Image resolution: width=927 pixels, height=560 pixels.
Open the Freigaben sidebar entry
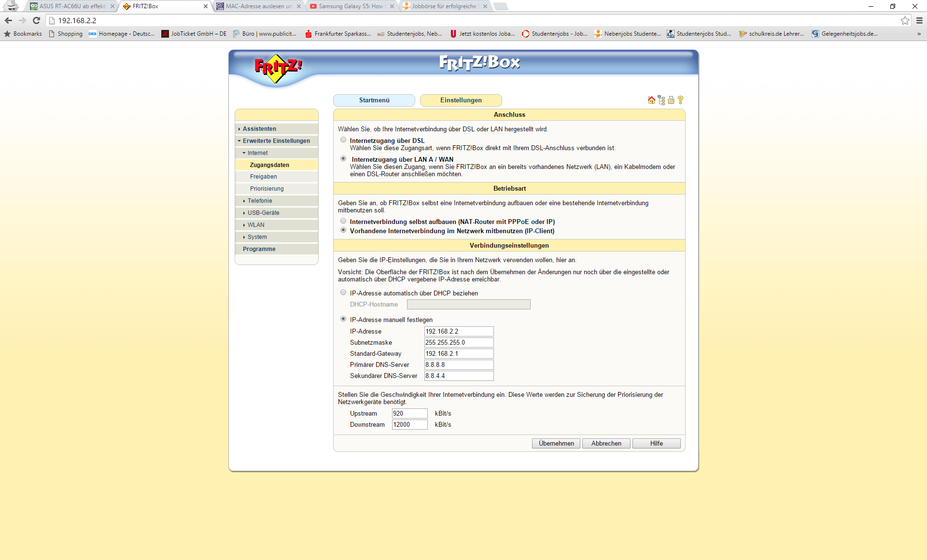pos(263,177)
